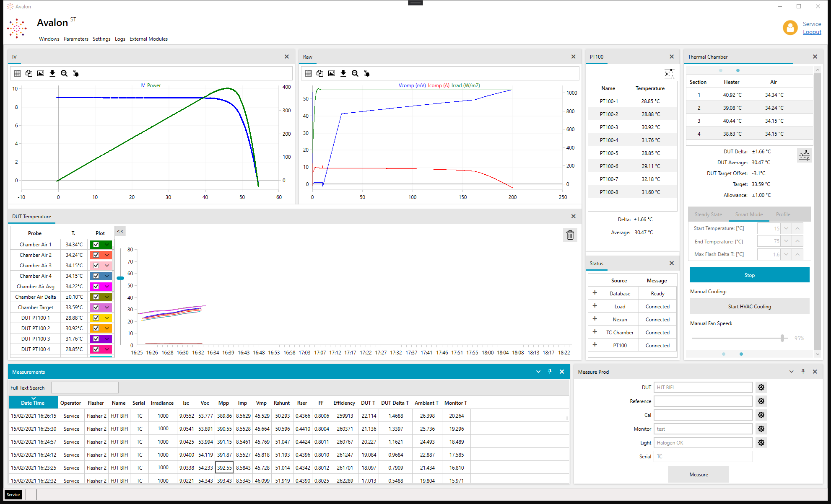
Task: Toggle Chamber Air 1 plot checkbox
Action: (x=96, y=245)
